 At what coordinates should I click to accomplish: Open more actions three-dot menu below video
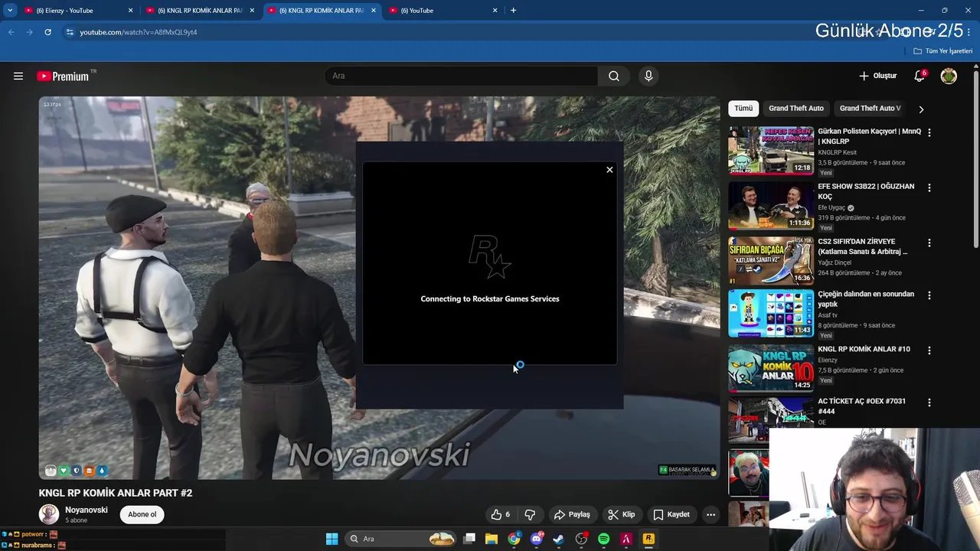point(710,514)
